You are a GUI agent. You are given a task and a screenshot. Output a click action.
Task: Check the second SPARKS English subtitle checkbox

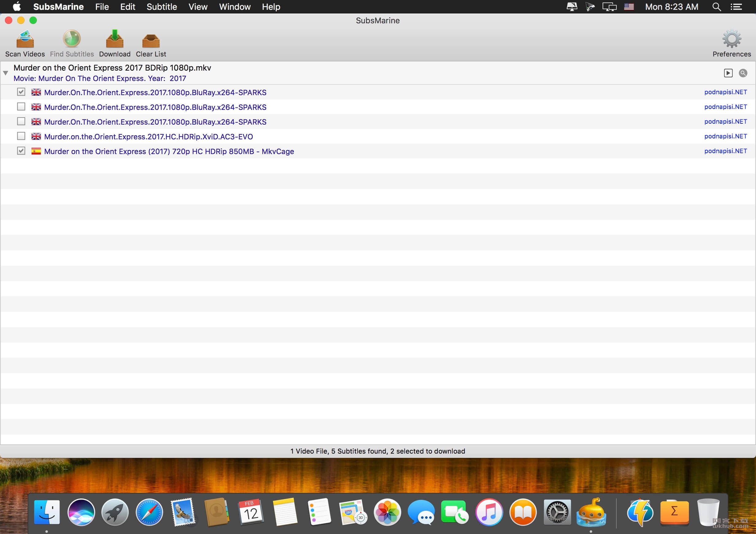click(x=21, y=107)
